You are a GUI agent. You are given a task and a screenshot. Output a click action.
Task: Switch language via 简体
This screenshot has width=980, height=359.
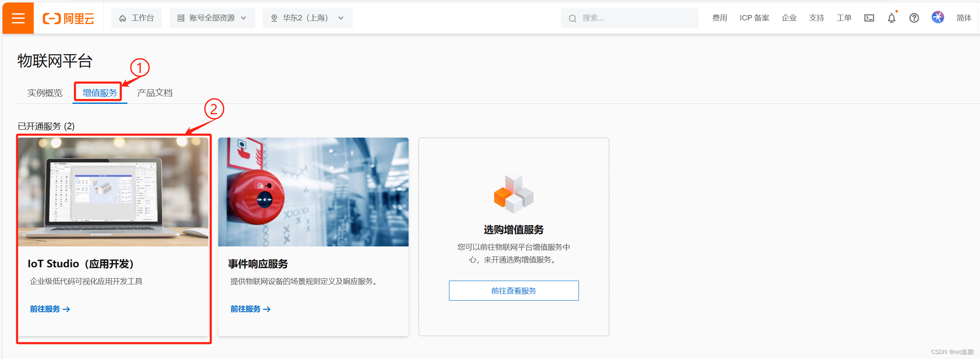(x=964, y=18)
